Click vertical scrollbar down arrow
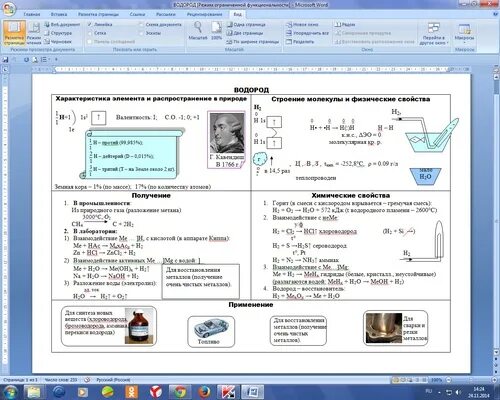Screen dimensions: 500x400 point(496,353)
